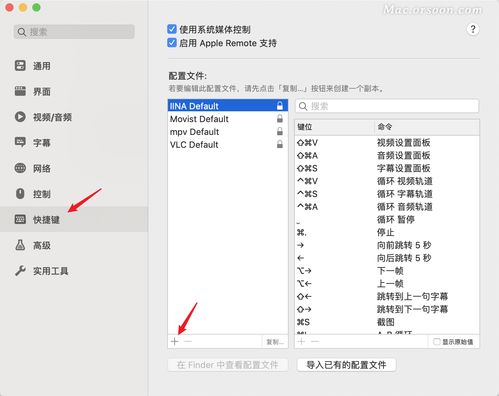The width and height of the screenshot is (499, 396).
Task: Choose the VLC Default profile
Action: pyautogui.click(x=228, y=144)
